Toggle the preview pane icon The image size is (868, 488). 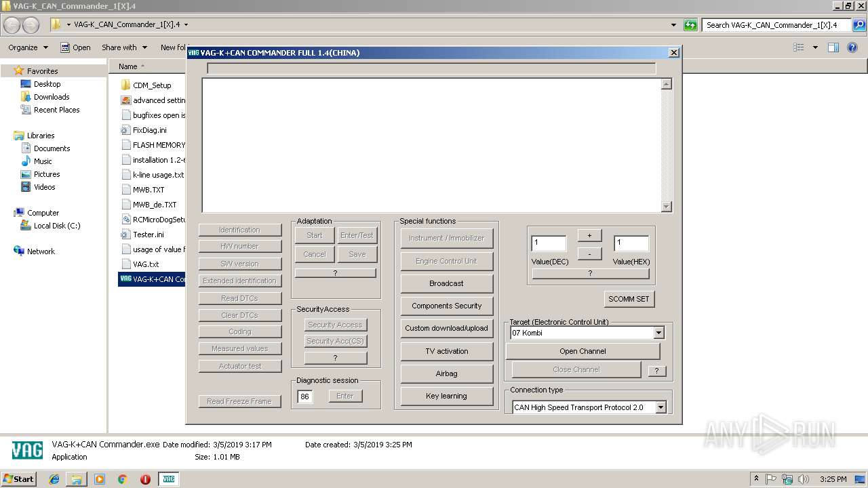tap(833, 47)
